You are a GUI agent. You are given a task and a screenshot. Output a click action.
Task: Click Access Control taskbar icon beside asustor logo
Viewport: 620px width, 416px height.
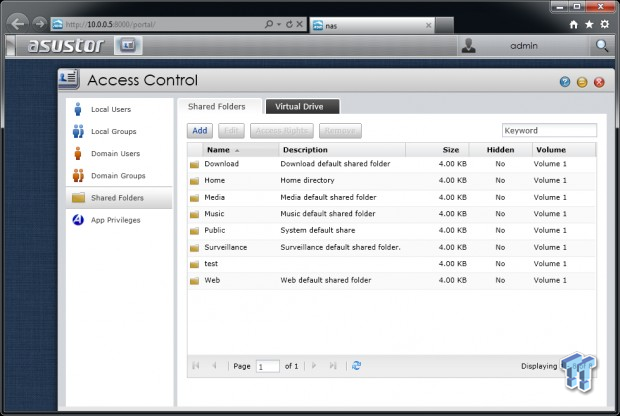(x=128, y=45)
